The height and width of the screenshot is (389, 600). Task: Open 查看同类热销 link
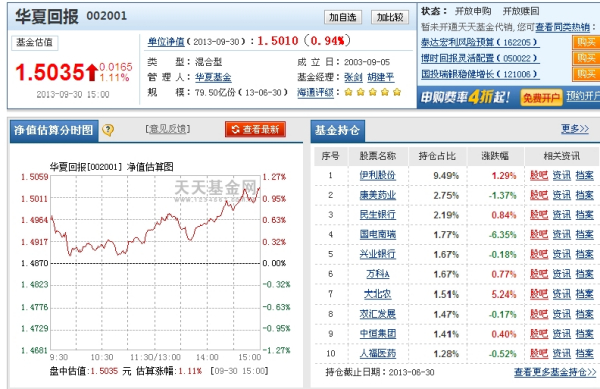coord(562,27)
